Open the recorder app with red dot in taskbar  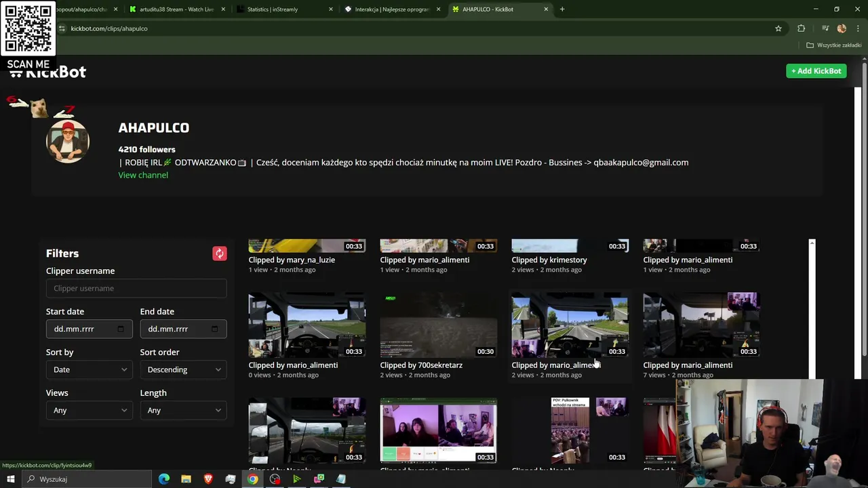coord(275,479)
